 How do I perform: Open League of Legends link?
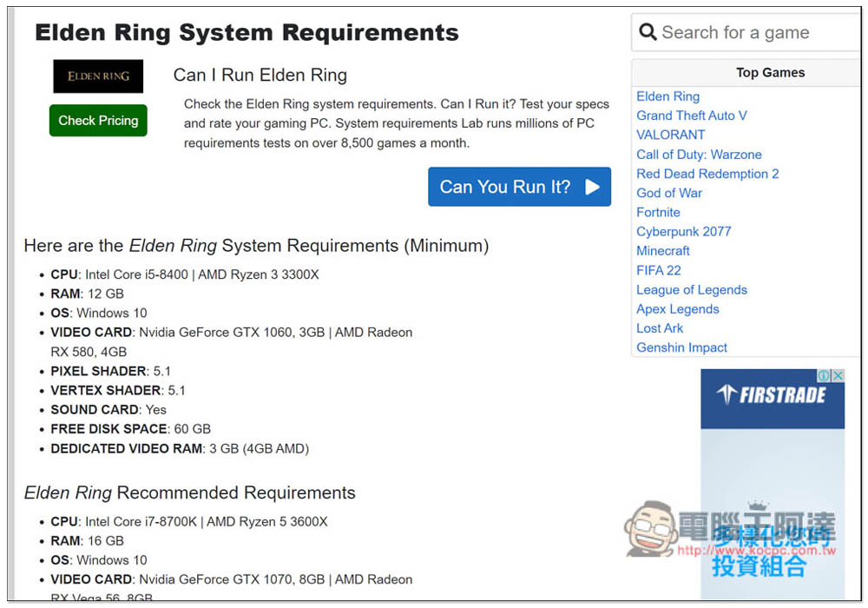692,289
